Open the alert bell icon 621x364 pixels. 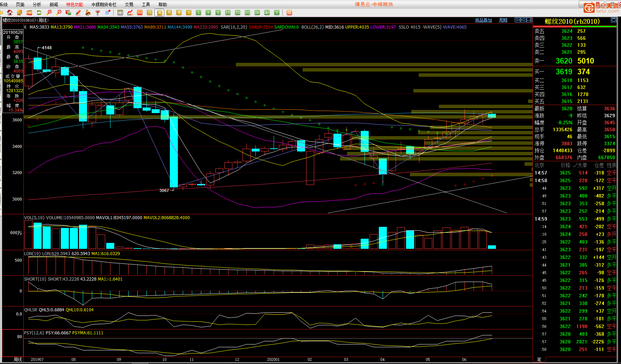[x=88, y=13]
